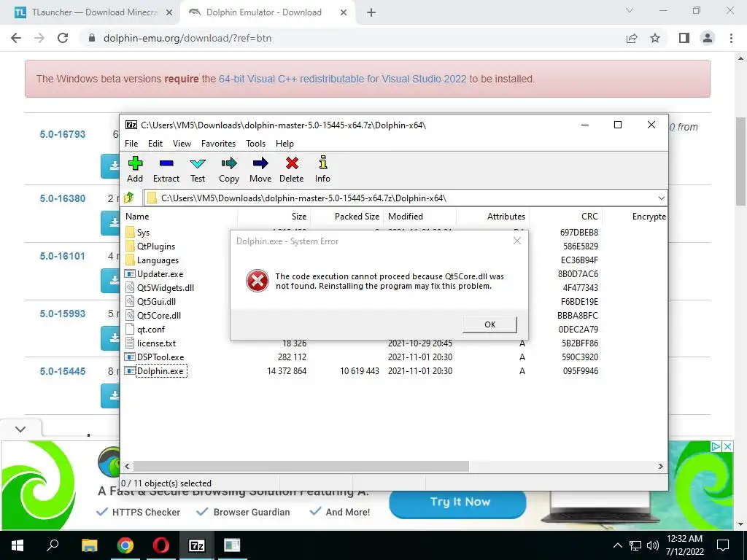Select the qt.conf file name

[x=151, y=330]
